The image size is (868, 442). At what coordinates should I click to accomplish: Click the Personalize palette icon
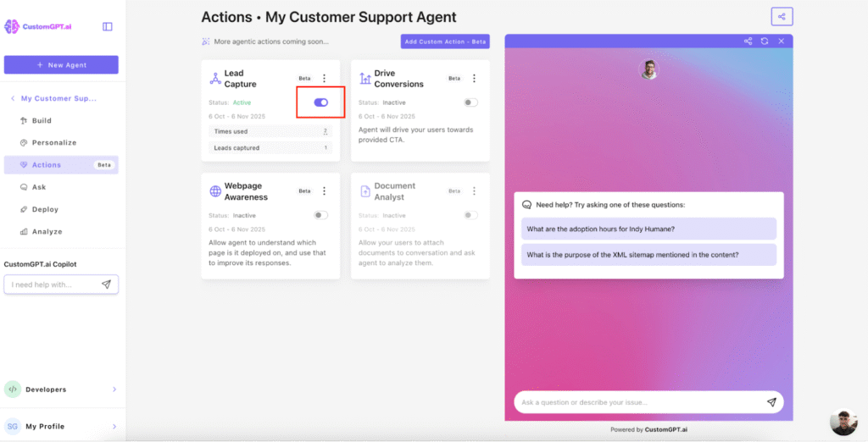coord(24,143)
